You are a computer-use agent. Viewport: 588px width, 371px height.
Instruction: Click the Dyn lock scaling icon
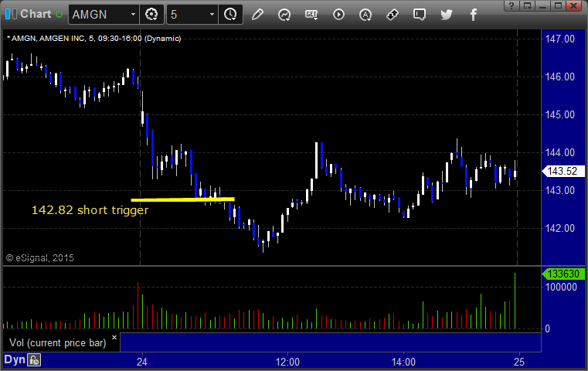click(x=34, y=360)
